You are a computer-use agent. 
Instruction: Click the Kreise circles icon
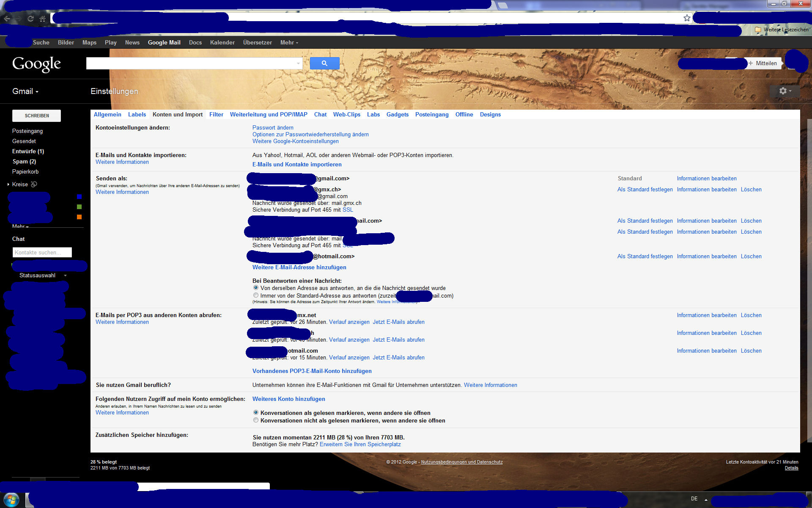tap(34, 184)
